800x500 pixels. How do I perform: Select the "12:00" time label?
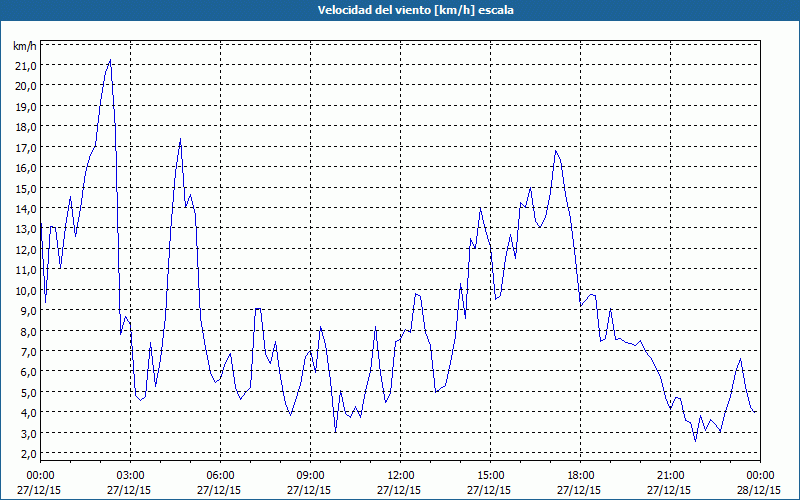401,476
